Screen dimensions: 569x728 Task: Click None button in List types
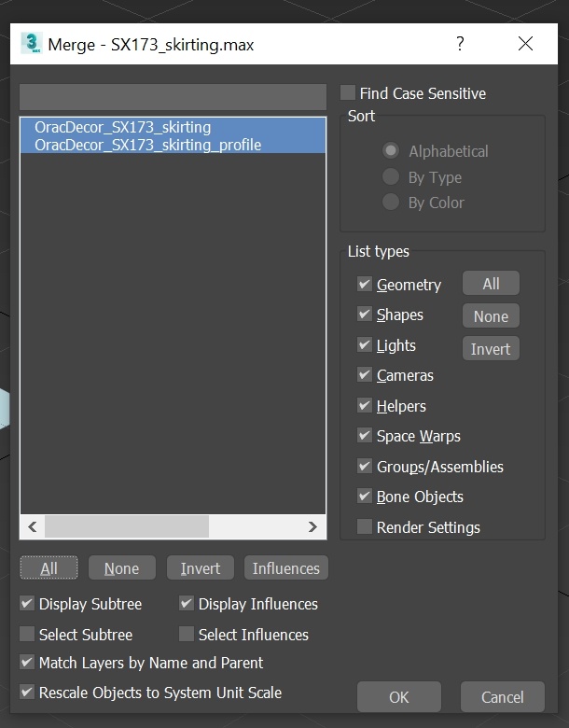pos(491,315)
